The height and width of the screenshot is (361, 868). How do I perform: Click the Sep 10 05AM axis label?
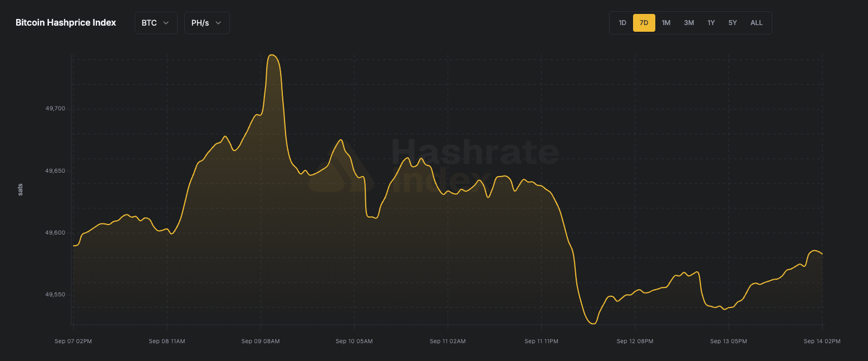click(354, 341)
